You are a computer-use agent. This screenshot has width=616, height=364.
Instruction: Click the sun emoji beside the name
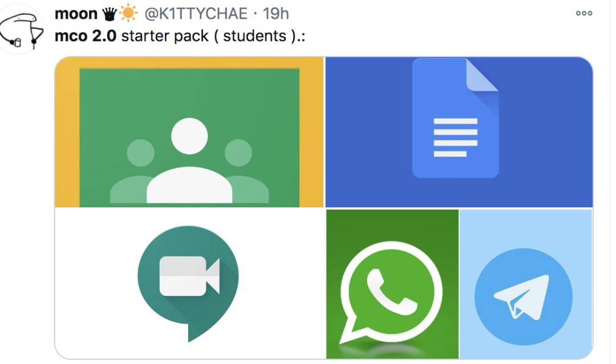point(128,13)
